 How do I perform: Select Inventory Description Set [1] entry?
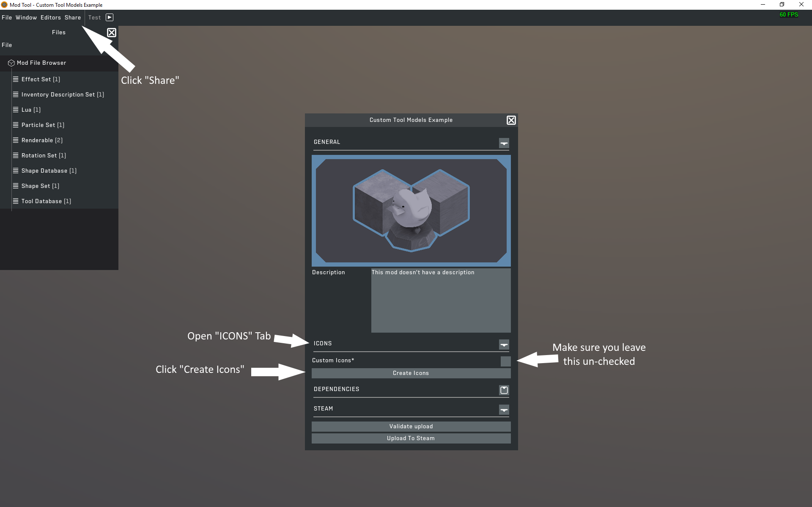63,94
